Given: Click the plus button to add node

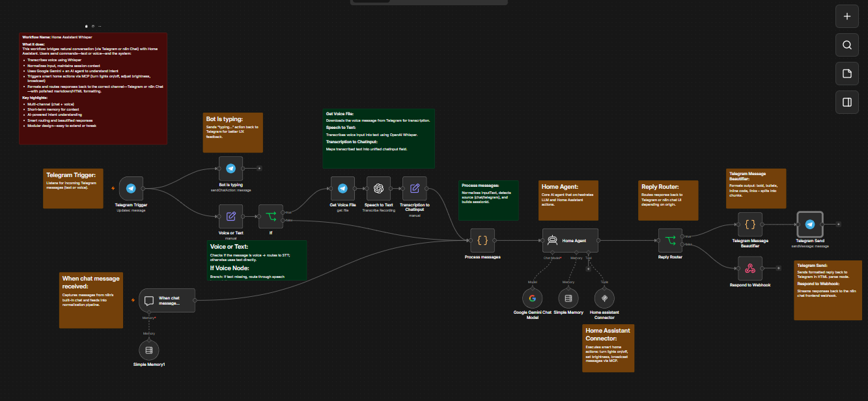Looking at the screenshot, I should pyautogui.click(x=847, y=17).
